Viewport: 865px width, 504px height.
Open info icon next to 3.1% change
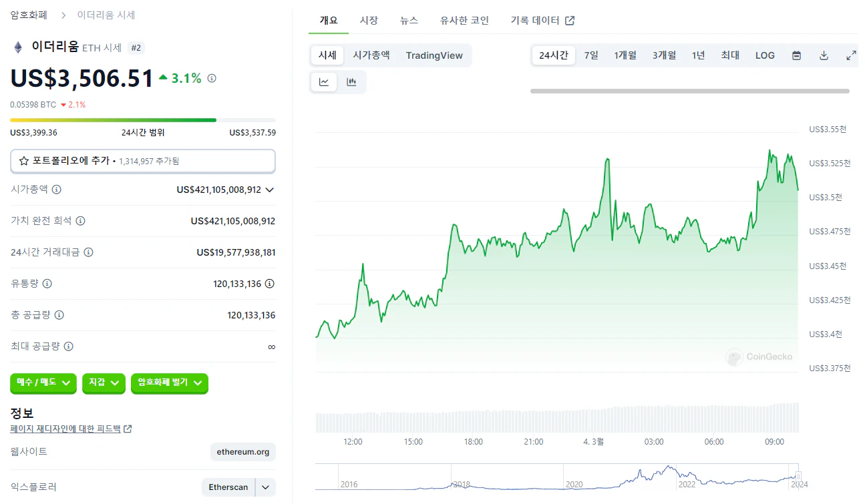(x=212, y=78)
